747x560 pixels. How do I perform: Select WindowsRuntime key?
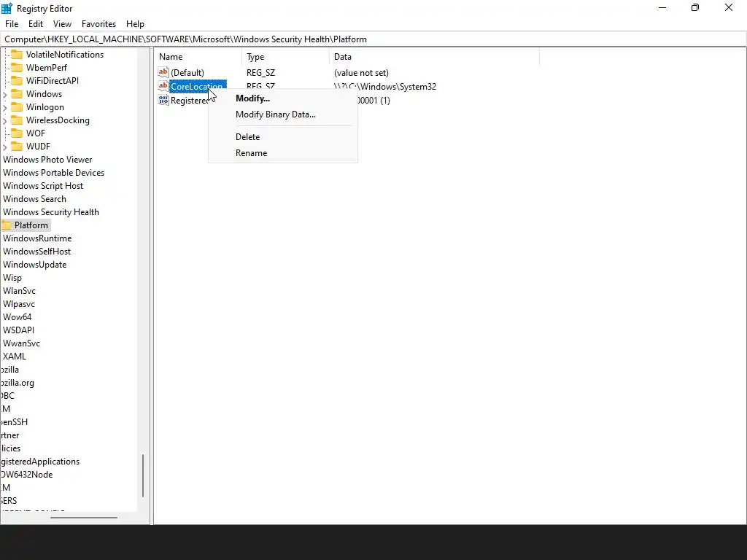coord(37,238)
